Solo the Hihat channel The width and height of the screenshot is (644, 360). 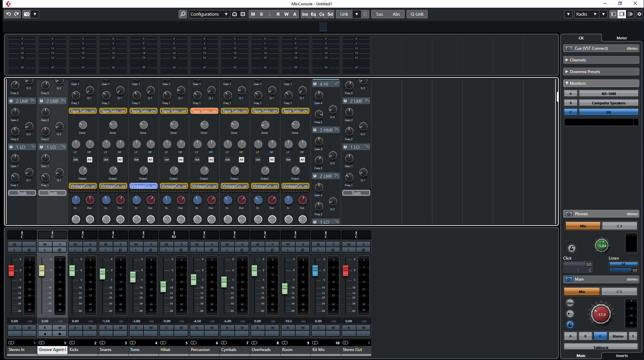pyautogui.click(x=181, y=244)
